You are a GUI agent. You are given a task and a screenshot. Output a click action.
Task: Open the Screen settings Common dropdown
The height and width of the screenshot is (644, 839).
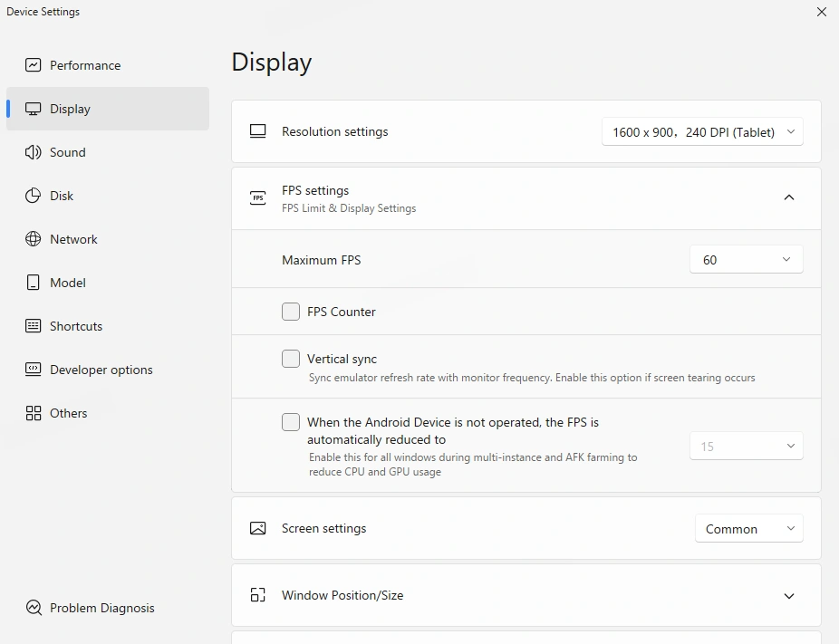[749, 528]
